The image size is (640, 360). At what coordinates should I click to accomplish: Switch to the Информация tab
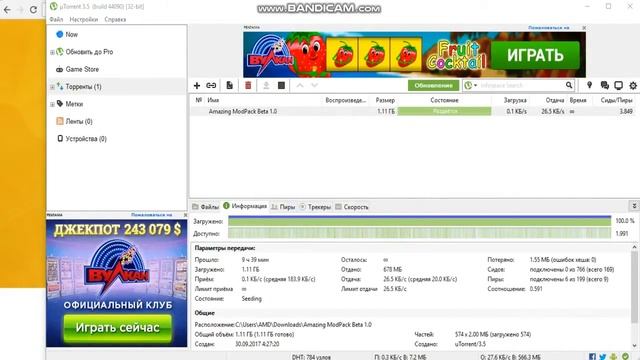245,206
